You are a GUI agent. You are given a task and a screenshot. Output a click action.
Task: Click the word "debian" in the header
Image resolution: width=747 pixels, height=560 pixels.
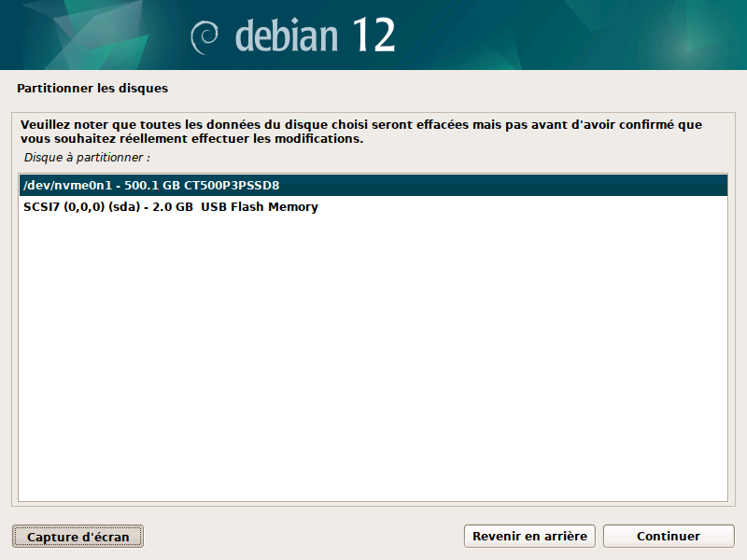[288, 35]
